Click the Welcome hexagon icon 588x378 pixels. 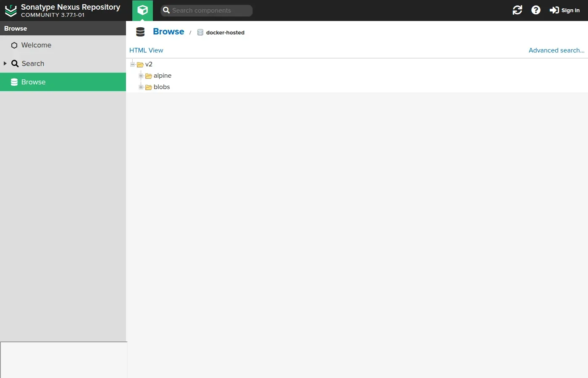tap(14, 45)
